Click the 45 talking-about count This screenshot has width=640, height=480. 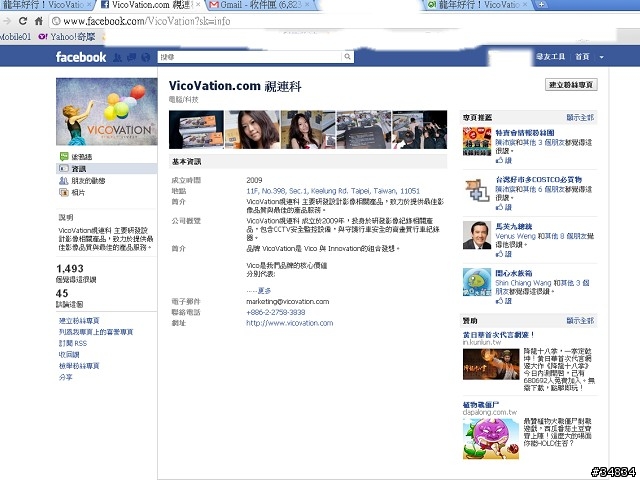tap(62, 293)
